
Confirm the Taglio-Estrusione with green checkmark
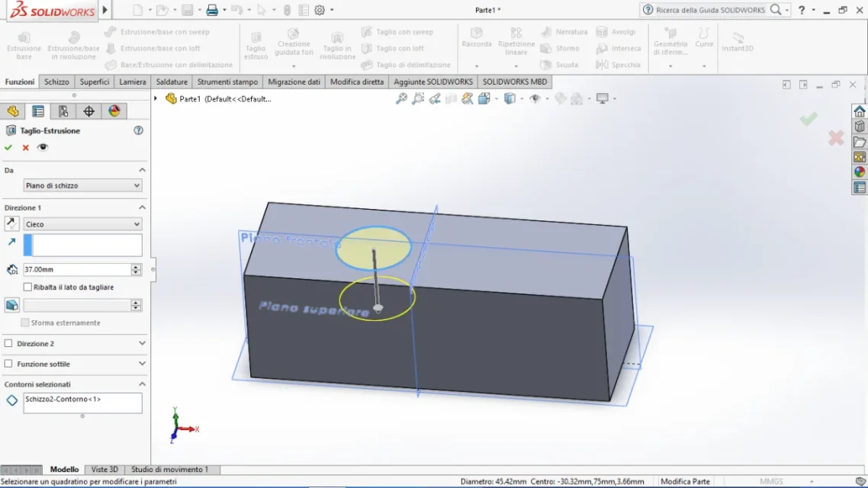click(8, 148)
